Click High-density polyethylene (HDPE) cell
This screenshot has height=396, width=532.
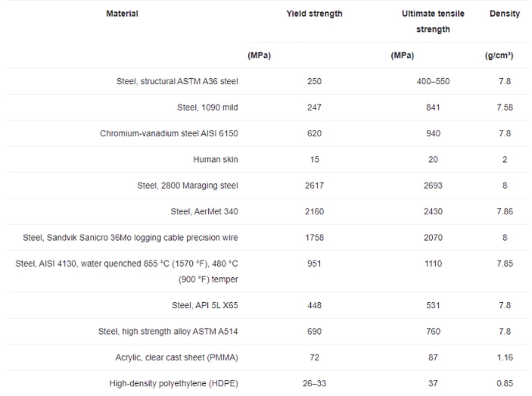173,383
